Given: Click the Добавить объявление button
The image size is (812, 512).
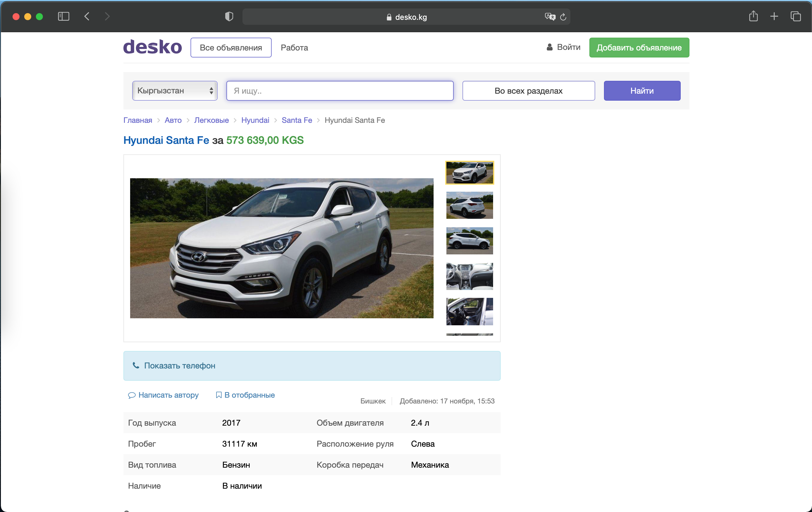Looking at the screenshot, I should (639, 48).
